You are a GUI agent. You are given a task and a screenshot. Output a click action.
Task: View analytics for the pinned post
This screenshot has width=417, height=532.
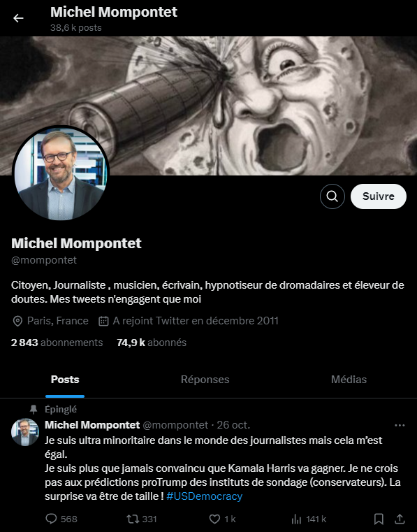[309, 519]
